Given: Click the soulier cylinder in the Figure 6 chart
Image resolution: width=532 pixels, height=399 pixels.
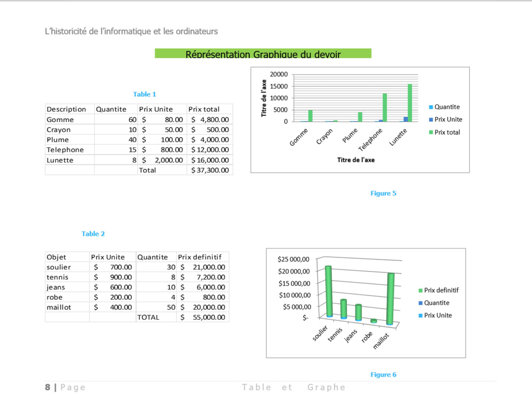Looking at the screenshot, I should 328,292.
